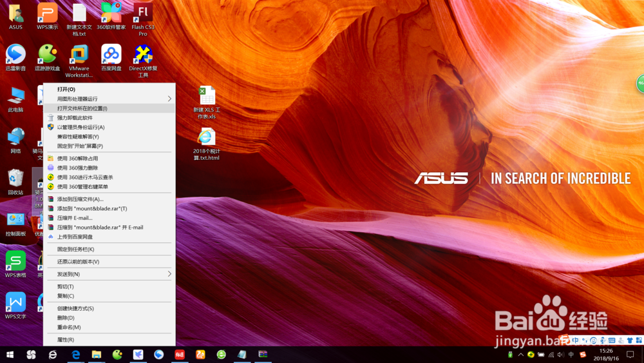Select 上传到百度网盘 menu item
Image resolution: width=644 pixels, height=363 pixels.
click(109, 237)
